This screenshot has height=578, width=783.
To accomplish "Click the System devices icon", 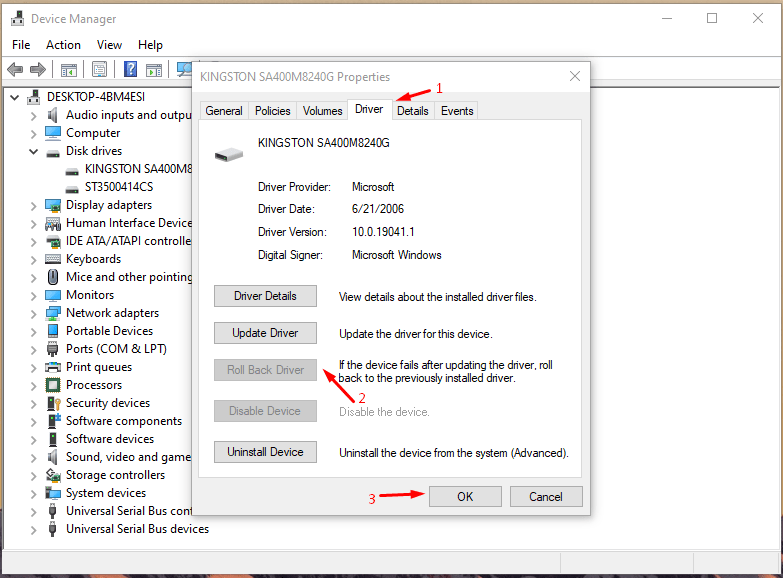I will pos(53,493).
